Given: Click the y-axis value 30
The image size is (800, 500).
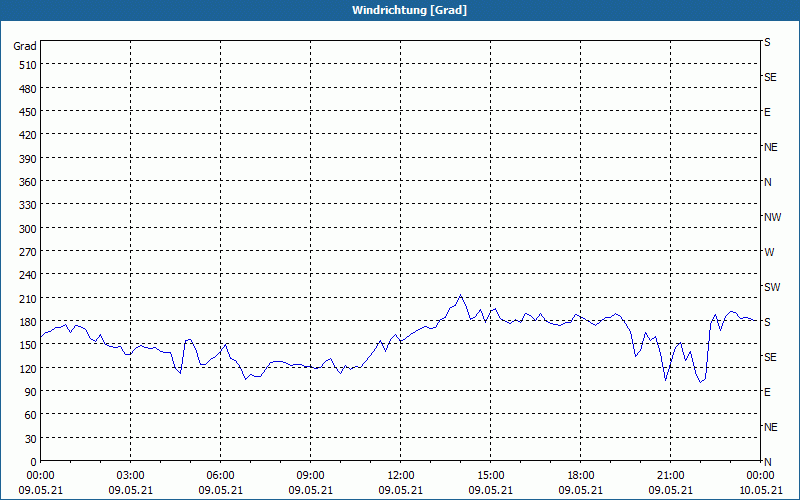Looking at the screenshot, I should pos(31,439).
